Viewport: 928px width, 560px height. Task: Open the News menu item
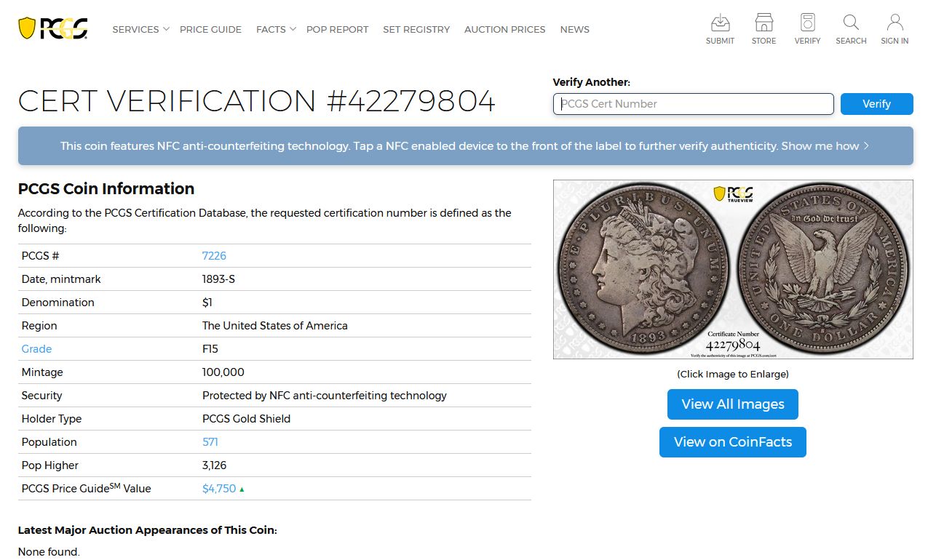tap(574, 30)
